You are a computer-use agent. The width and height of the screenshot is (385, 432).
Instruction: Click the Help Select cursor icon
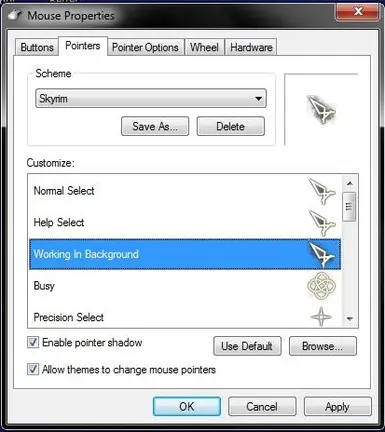(x=322, y=223)
